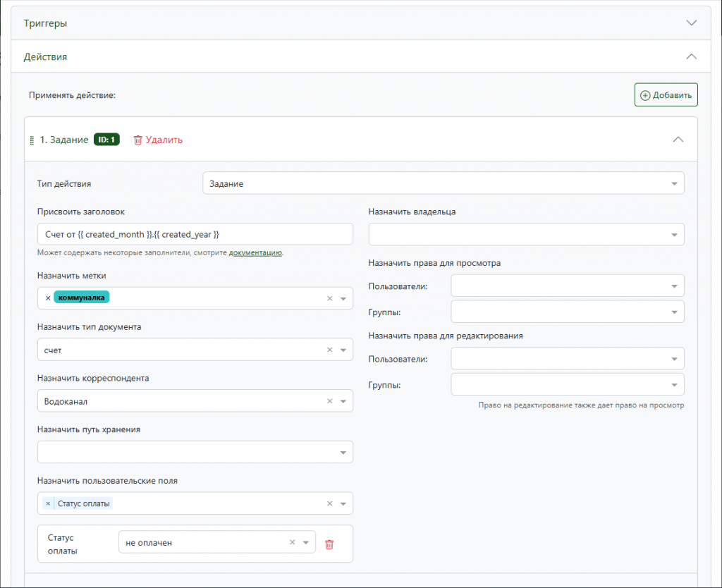Screen dimensions: 722x588
Task: Collapse the 1. Задание action panel
Action: click(x=678, y=140)
